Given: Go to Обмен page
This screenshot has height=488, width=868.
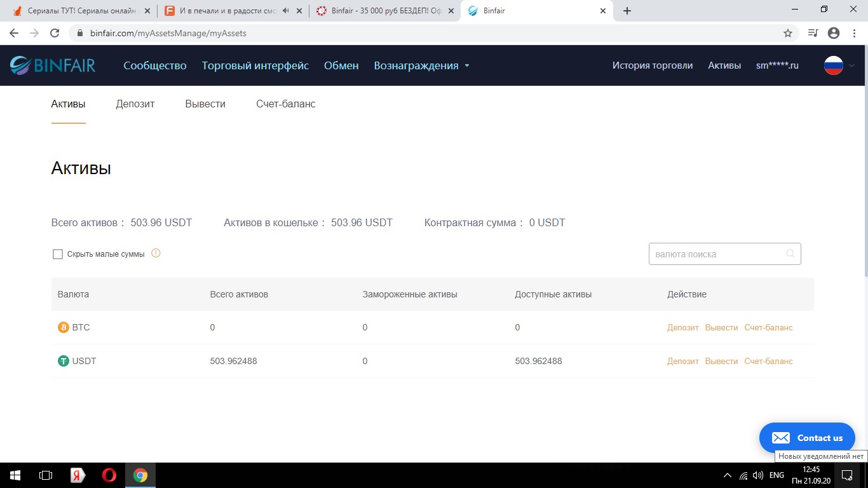Looking at the screenshot, I should [x=341, y=65].
